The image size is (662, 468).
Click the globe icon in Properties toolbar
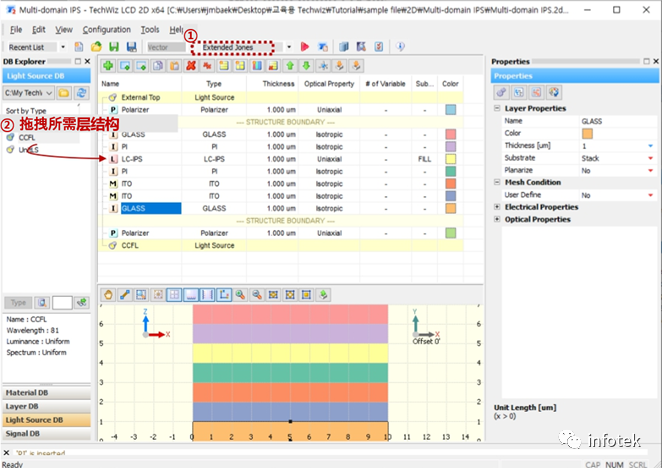tap(554, 92)
